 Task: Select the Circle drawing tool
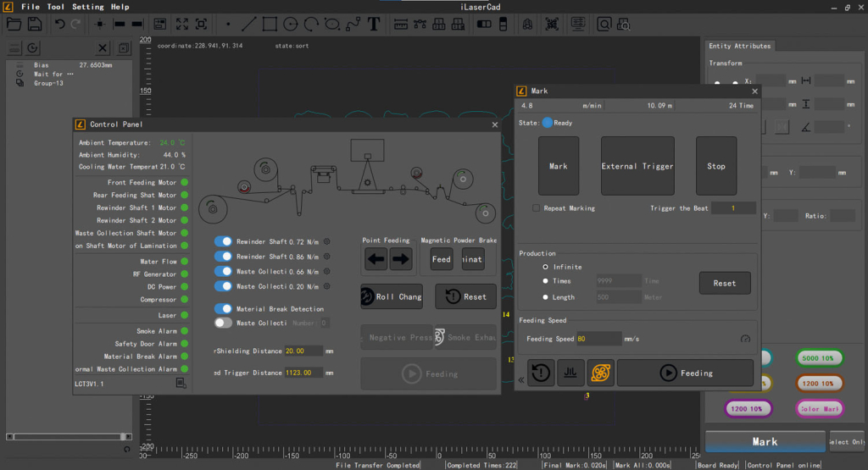click(290, 25)
